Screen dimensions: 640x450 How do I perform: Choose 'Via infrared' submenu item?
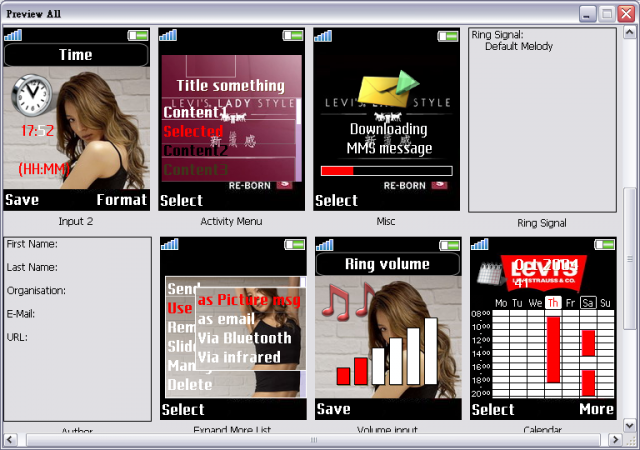[x=239, y=357]
